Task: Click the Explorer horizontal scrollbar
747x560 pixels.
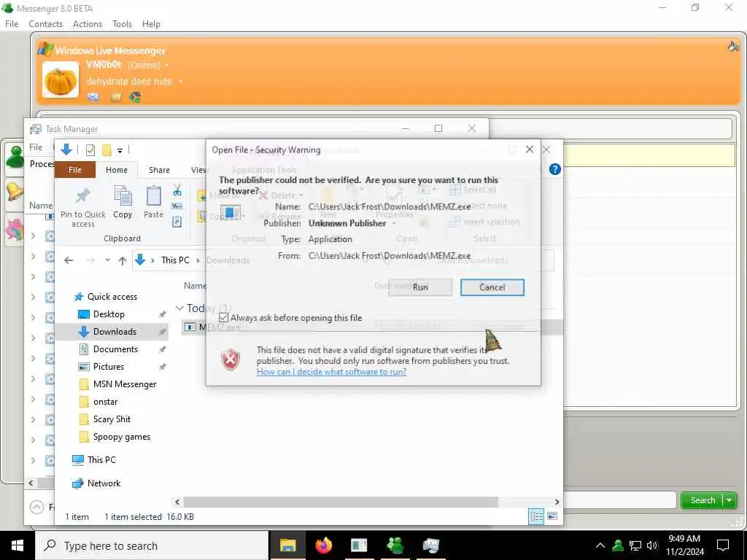Action: pyautogui.click(x=341, y=502)
